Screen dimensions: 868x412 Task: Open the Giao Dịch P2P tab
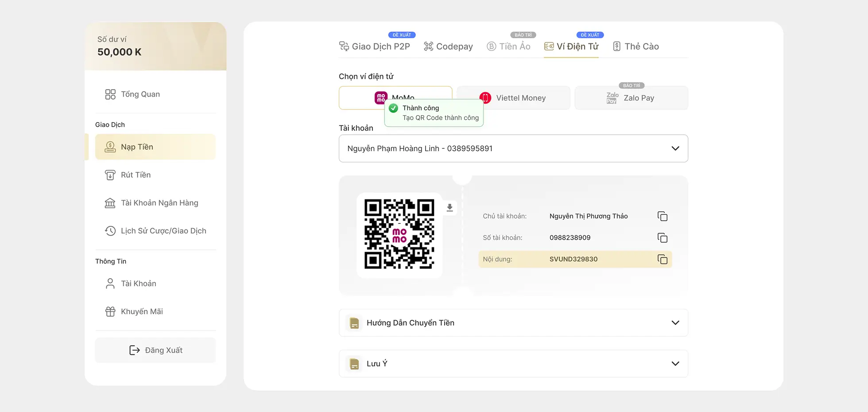375,47
